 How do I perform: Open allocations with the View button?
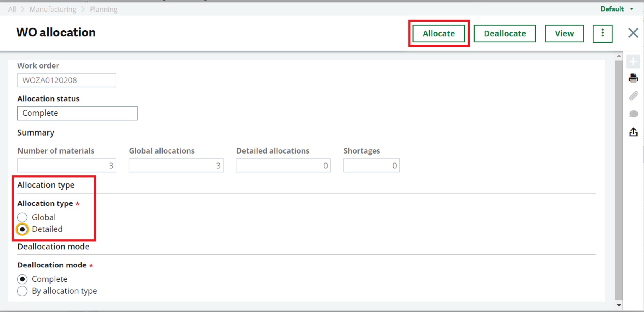click(564, 33)
